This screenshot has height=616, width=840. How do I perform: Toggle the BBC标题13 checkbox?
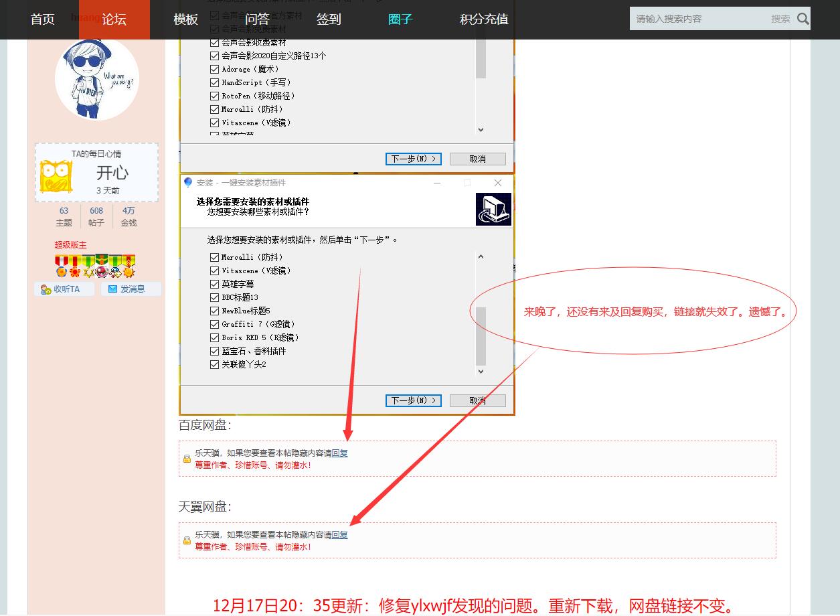pos(214,297)
